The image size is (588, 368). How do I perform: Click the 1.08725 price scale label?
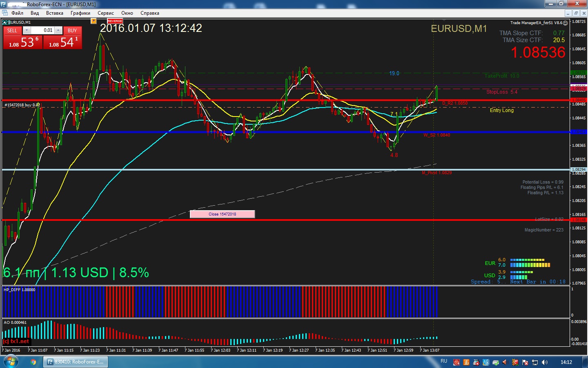point(579,21)
